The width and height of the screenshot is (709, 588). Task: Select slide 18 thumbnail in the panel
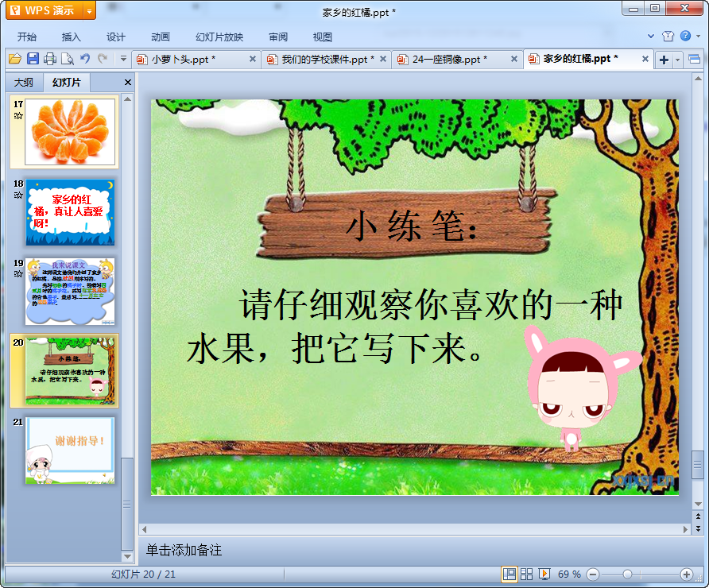click(x=70, y=212)
